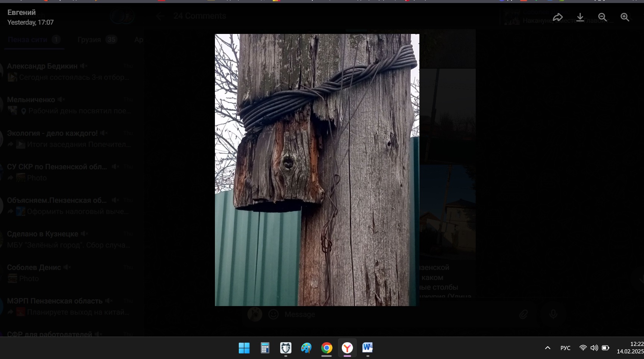Image resolution: width=644 pixels, height=359 pixels.
Task: Click the battery status icon
Action: (606, 348)
